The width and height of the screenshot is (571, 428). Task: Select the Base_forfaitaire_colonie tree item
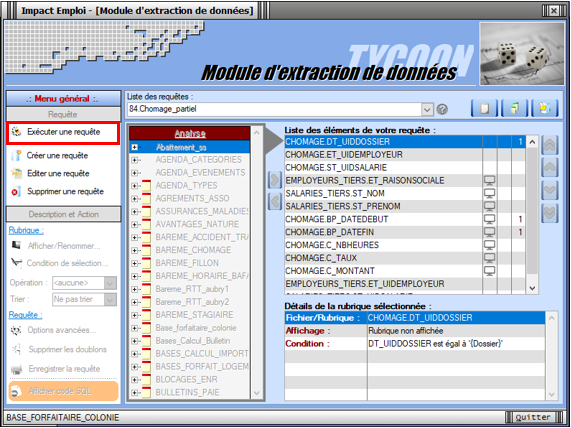coord(196,328)
